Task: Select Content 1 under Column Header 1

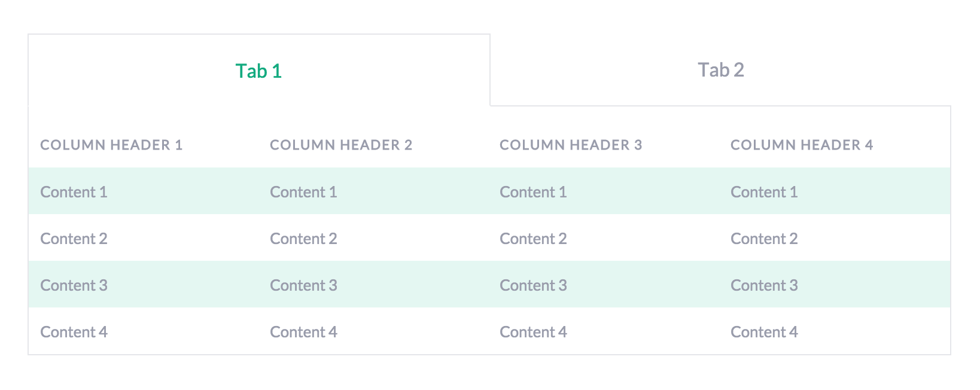Action: point(74,191)
